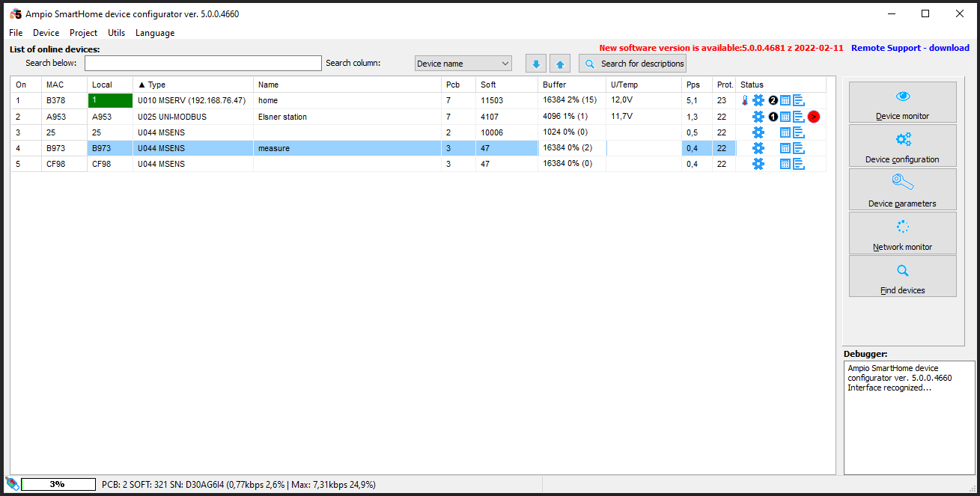Screen dimensions: 980x496
Task: Click the list icon in the measure row
Action: pyautogui.click(x=799, y=148)
